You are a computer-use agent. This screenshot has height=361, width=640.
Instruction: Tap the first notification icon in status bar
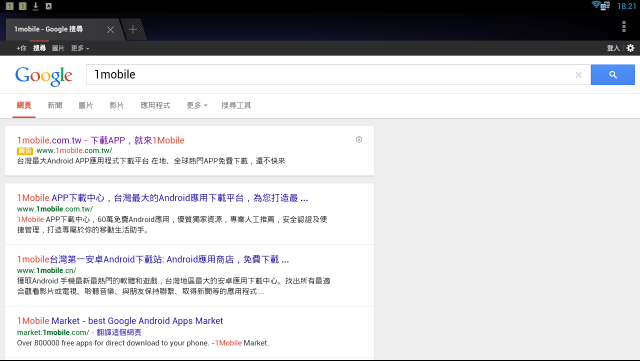tap(10, 6)
